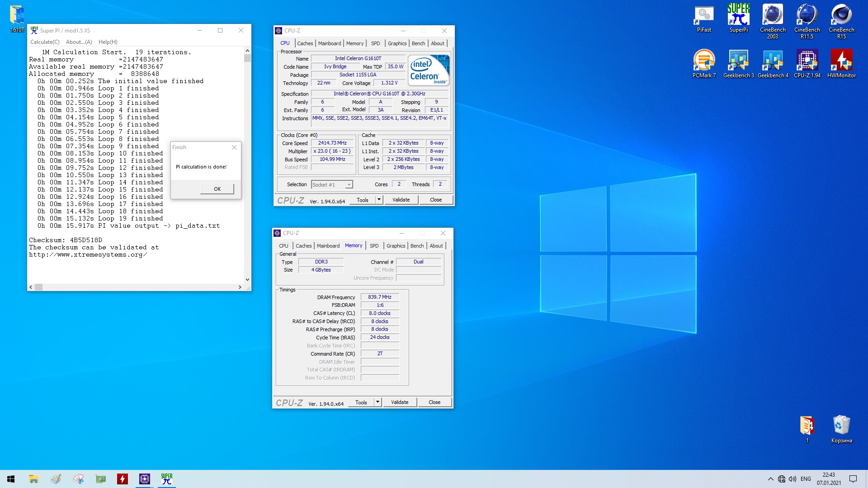
Task: Open File Explorer from taskbar
Action: point(33,479)
